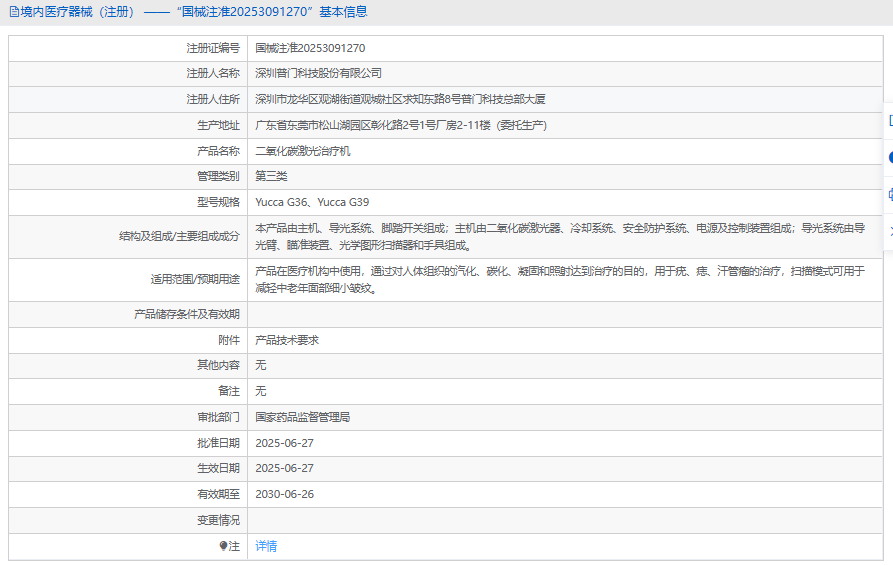
Task: Click the model value Yucca G36、Yucca G39
Action: tap(312, 202)
